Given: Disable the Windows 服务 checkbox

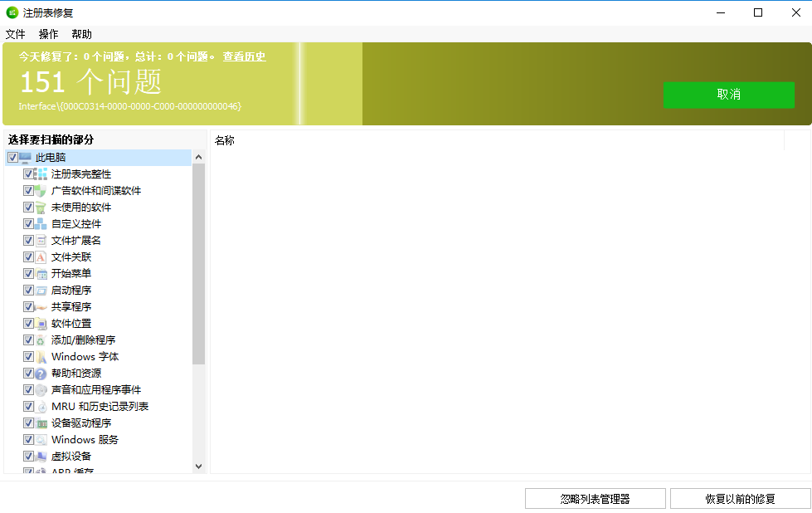Looking at the screenshot, I should point(28,440).
